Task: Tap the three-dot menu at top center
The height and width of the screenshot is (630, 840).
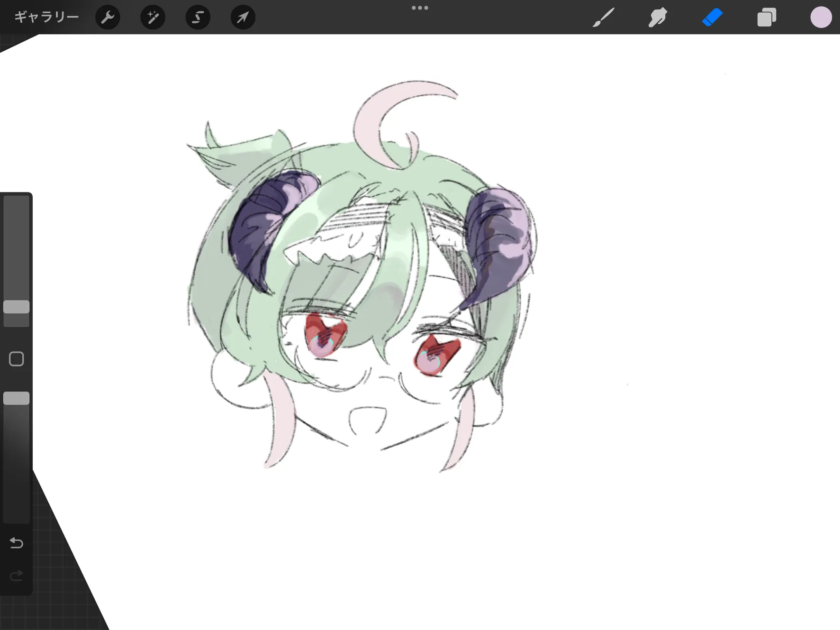Action: tap(420, 8)
